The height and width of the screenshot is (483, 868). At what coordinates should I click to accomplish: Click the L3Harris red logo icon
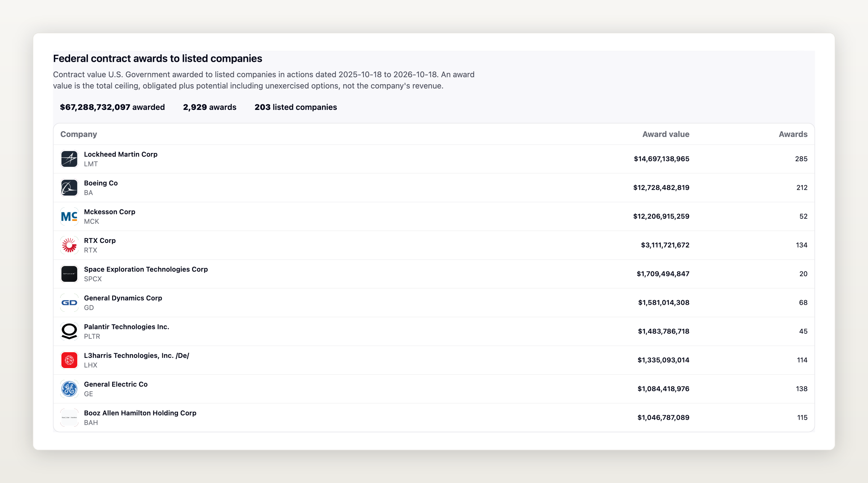click(69, 360)
